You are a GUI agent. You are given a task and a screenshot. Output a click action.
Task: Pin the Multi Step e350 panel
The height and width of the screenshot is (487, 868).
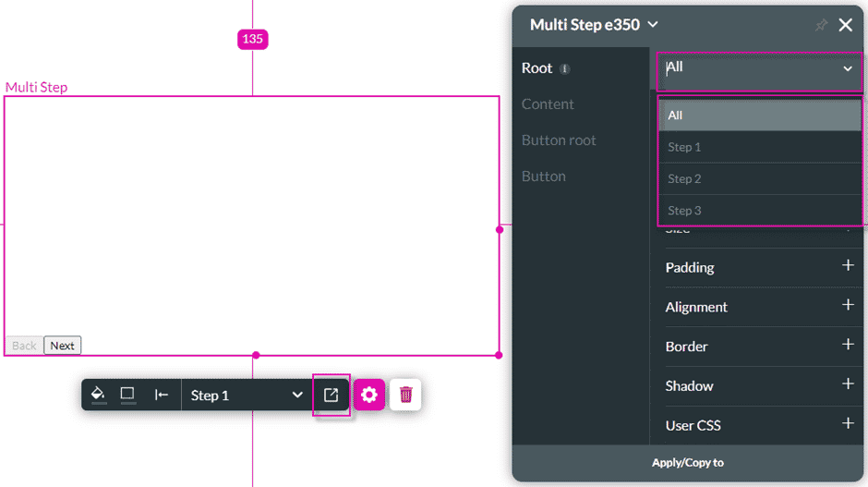[821, 25]
